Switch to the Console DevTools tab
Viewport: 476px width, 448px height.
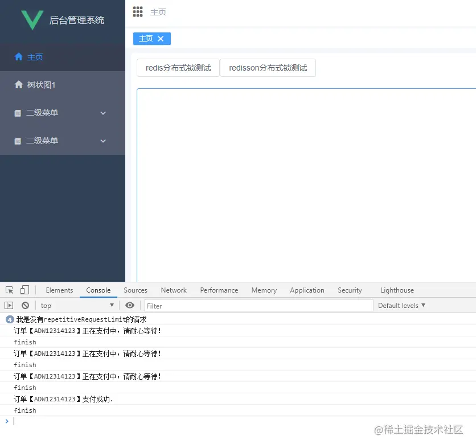pos(99,290)
